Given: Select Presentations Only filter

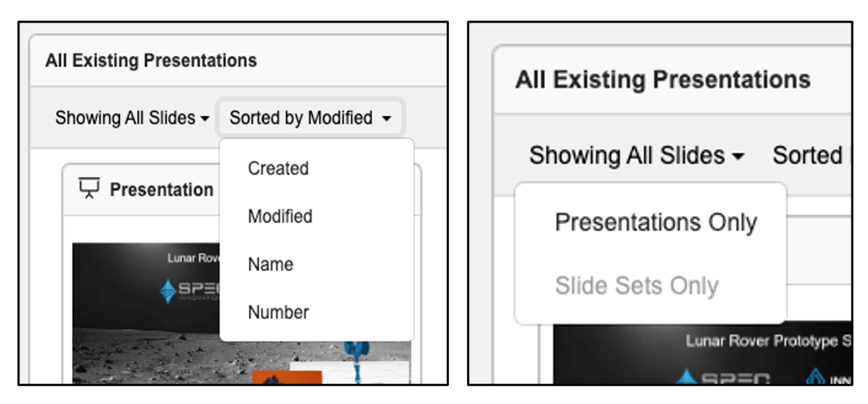Looking at the screenshot, I should coord(656,223).
